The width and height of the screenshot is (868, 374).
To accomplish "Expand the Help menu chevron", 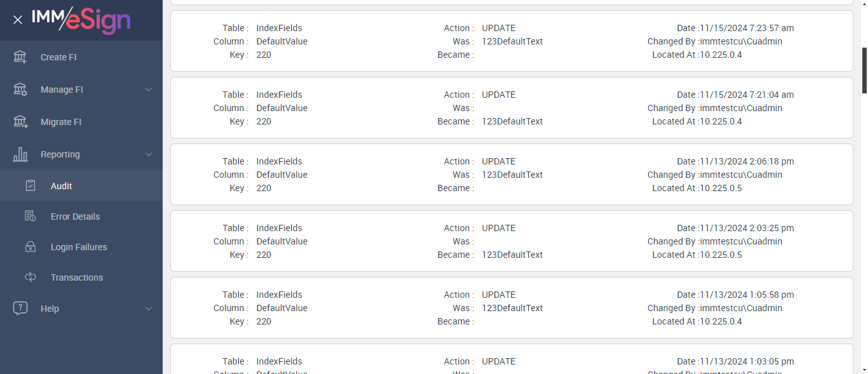I will coord(149,309).
